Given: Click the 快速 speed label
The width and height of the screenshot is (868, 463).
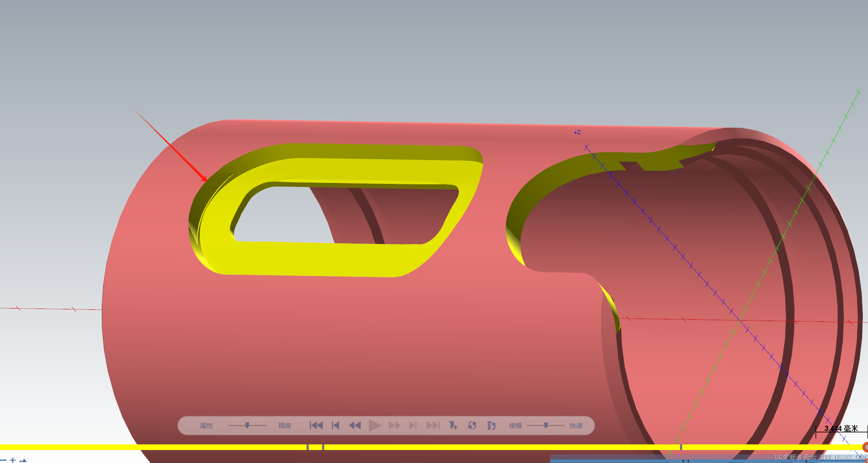Looking at the screenshot, I should (576, 426).
